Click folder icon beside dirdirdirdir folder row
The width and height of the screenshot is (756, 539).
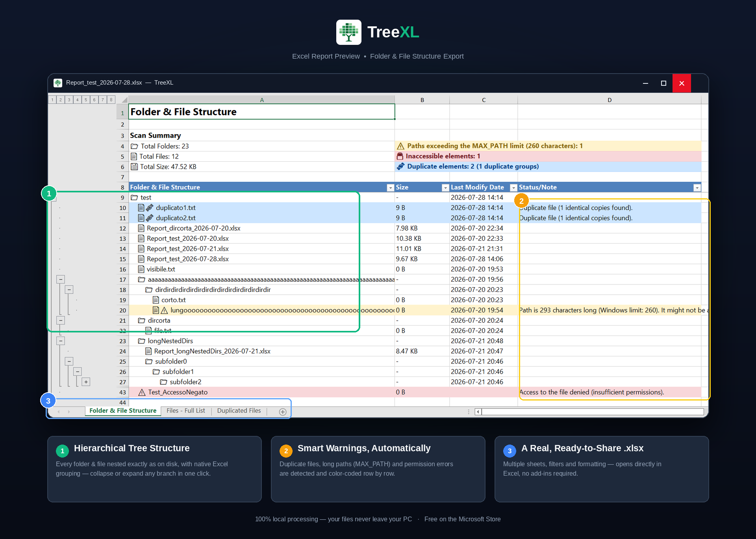click(x=149, y=290)
